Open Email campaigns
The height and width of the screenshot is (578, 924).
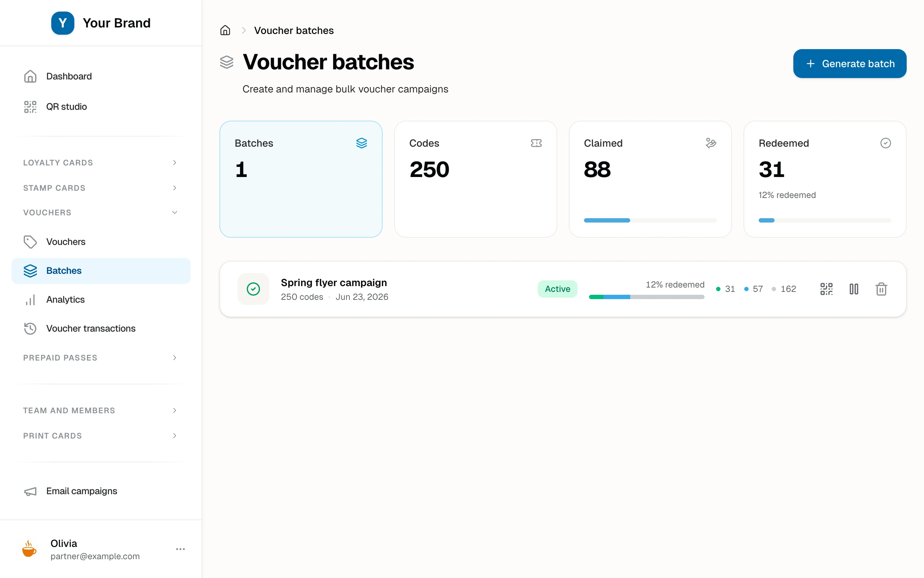pos(101,491)
